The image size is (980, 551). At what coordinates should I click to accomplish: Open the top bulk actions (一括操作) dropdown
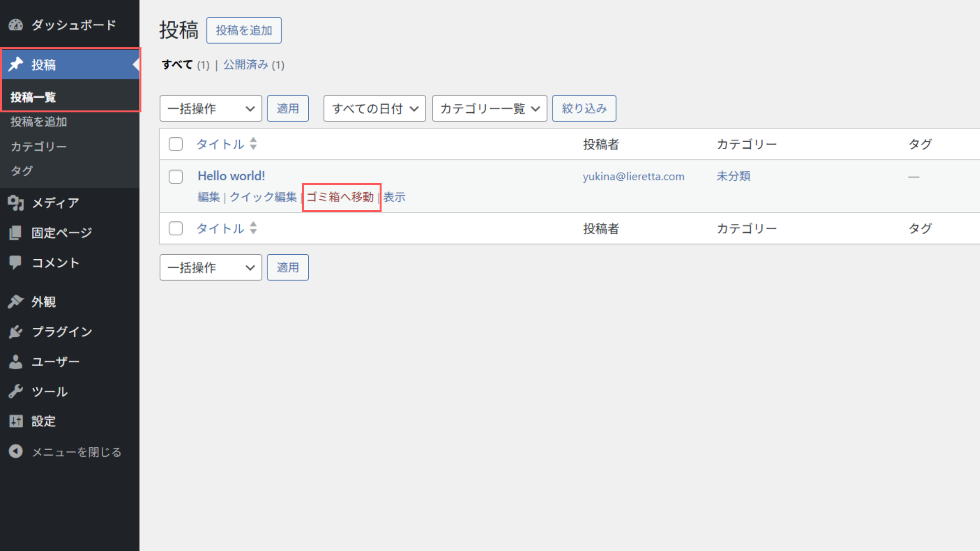[x=211, y=109]
